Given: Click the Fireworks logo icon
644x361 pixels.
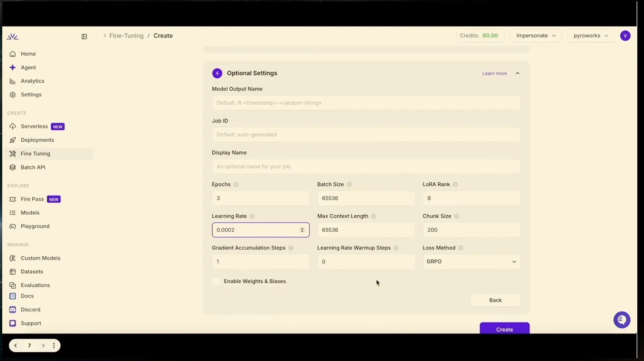Looking at the screenshot, I should pos(13,37).
